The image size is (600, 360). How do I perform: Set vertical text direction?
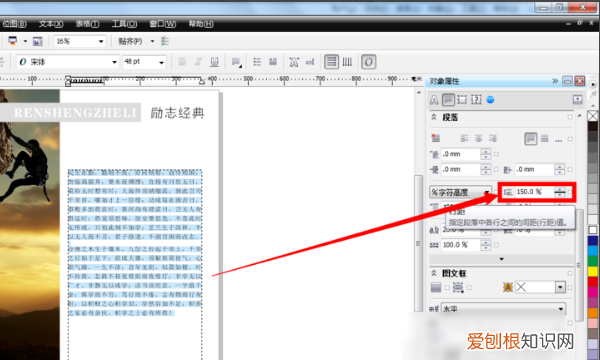tap(347, 62)
